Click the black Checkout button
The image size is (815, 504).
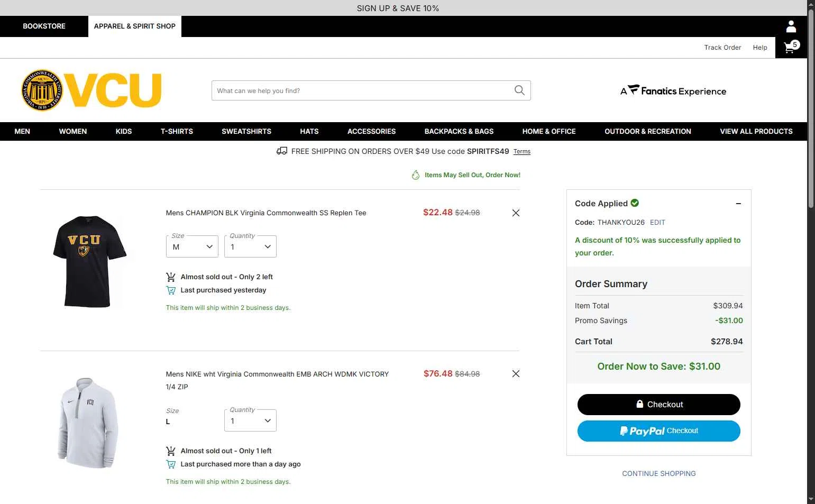[x=658, y=405]
